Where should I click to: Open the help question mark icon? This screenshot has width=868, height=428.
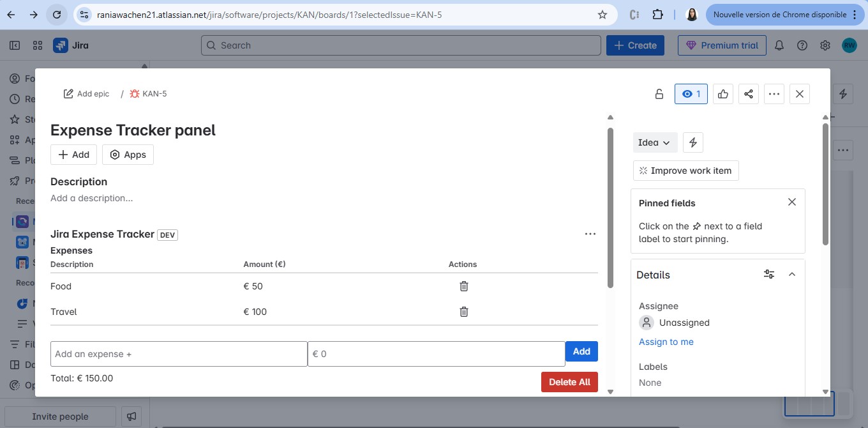pyautogui.click(x=802, y=45)
